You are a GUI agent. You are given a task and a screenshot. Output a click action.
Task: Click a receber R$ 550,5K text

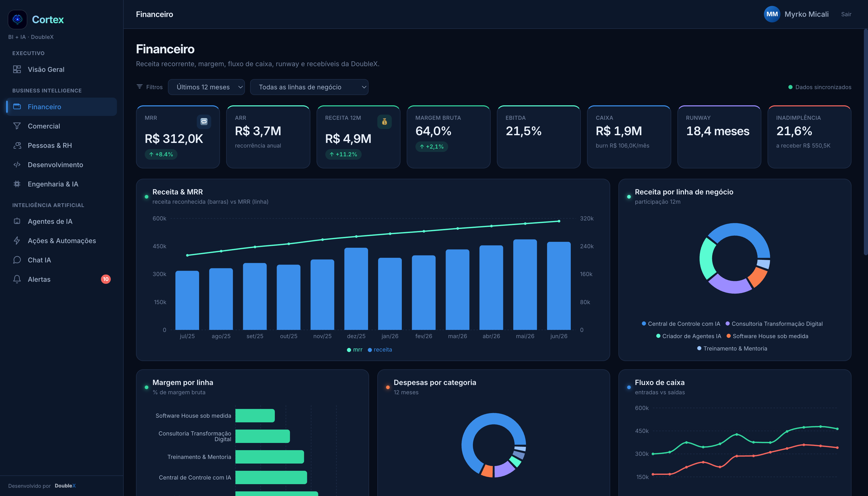[x=803, y=146]
